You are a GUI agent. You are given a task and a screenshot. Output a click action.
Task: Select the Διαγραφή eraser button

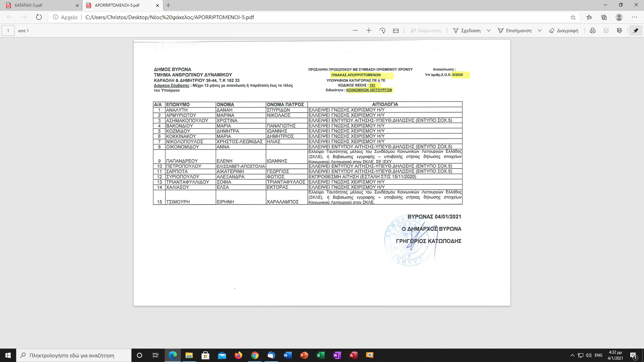tap(563, 31)
